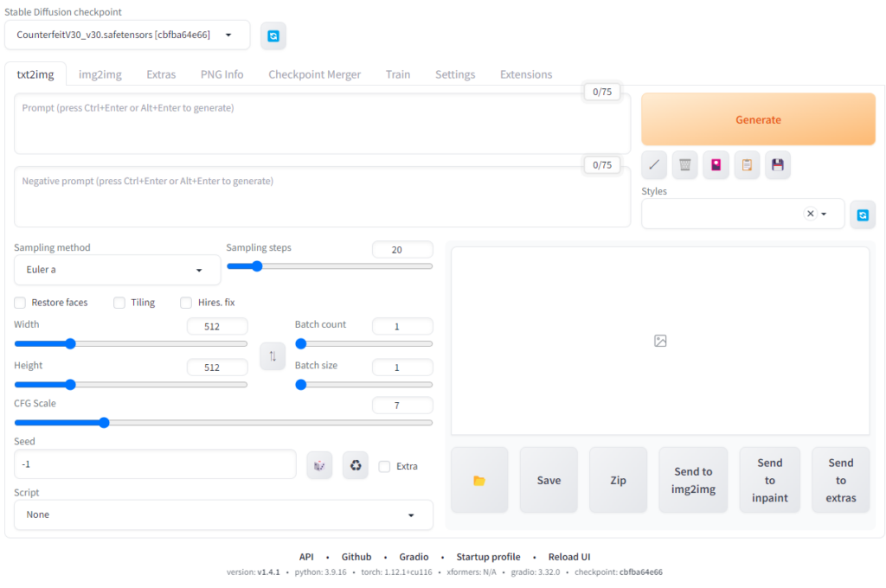Refresh the Stable Diffusion checkpoint list
886x588 pixels.
click(273, 35)
